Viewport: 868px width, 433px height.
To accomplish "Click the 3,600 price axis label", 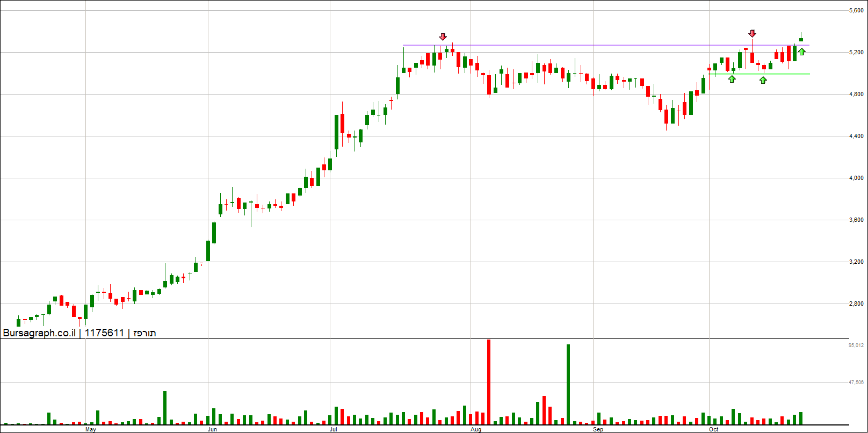I will pyautogui.click(x=857, y=220).
